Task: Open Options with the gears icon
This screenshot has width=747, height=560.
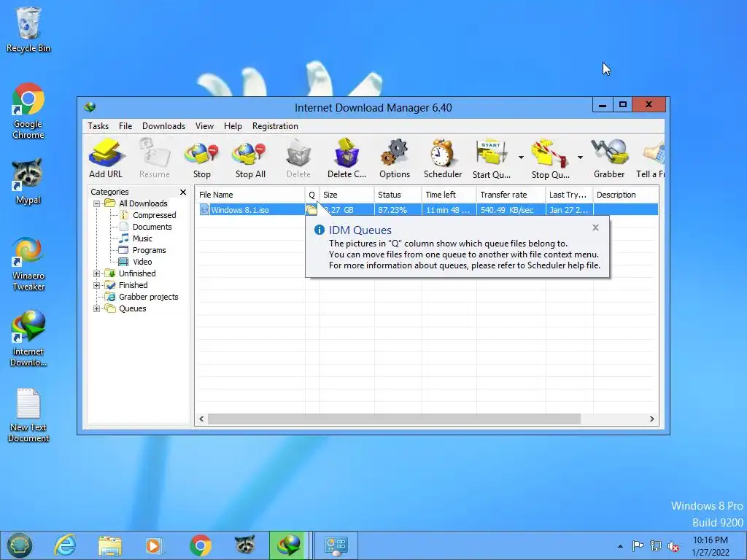Action: (x=395, y=158)
